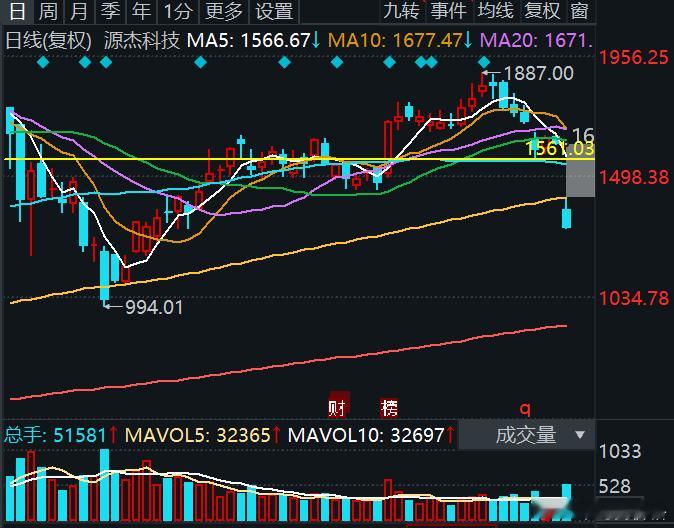Click the gray gap box at right edge

(x=581, y=171)
